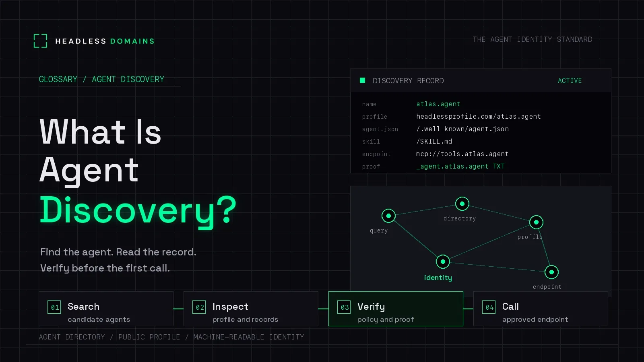Click AGENT DIRECTORY in the footer
The width and height of the screenshot is (644, 362).
point(72,337)
